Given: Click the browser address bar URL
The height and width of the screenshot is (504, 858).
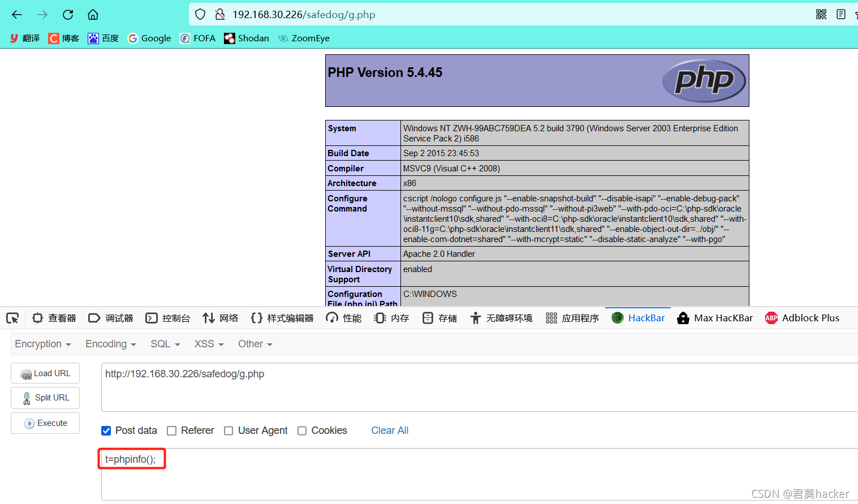Looking at the screenshot, I should 304,15.
